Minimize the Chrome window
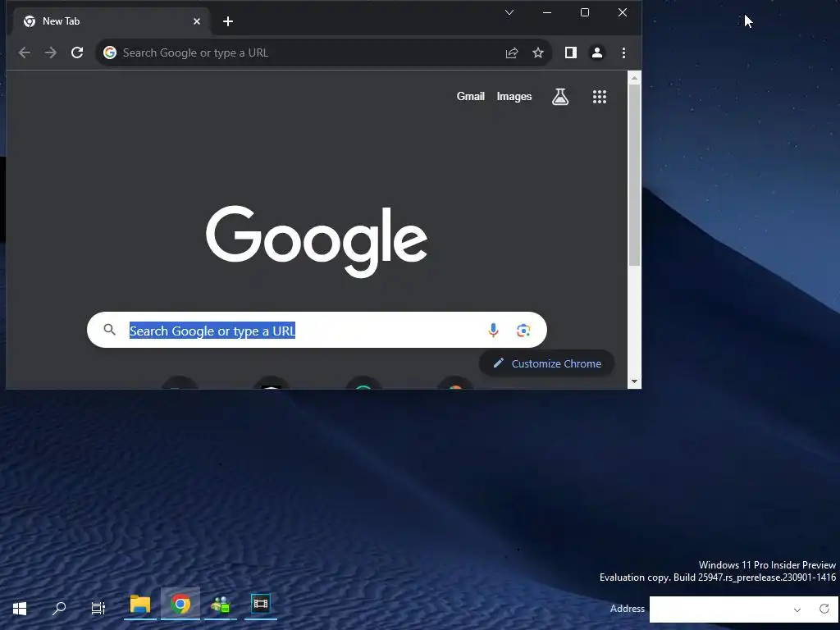Viewport: 840px width, 630px height. pos(547,12)
